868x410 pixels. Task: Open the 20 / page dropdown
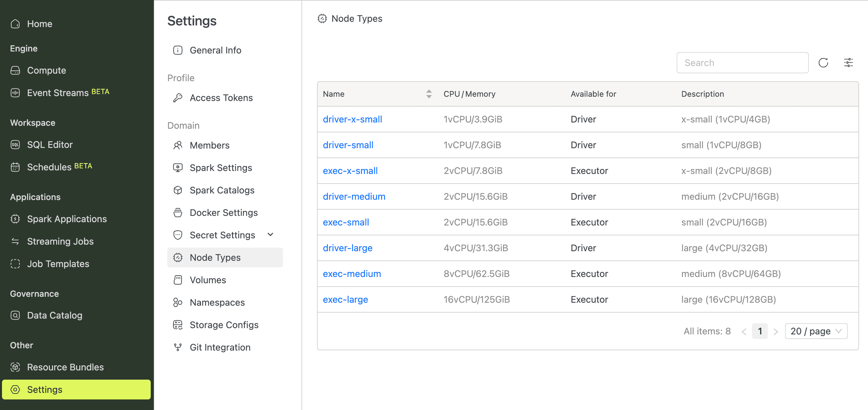pyautogui.click(x=816, y=331)
